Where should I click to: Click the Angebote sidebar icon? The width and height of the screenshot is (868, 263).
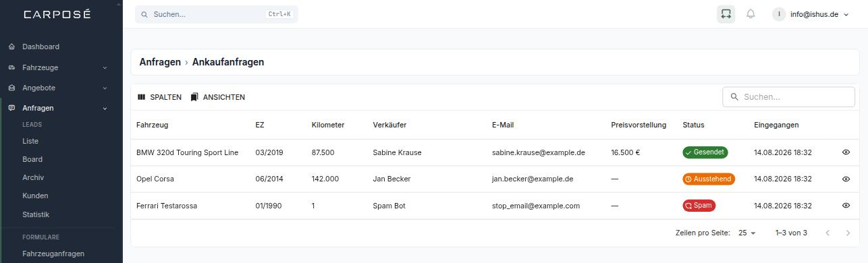click(12, 88)
